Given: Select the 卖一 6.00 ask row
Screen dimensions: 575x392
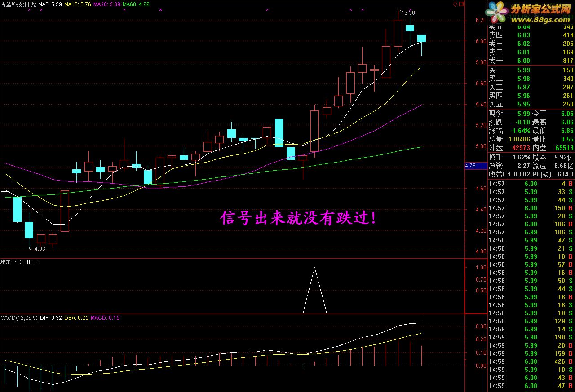Looking at the screenshot, I should (531, 61).
